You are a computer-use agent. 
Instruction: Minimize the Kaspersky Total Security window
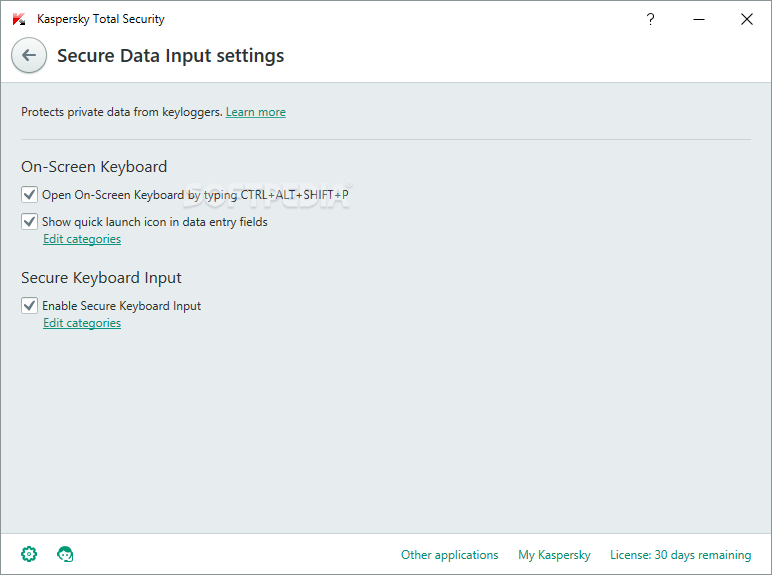(699, 19)
